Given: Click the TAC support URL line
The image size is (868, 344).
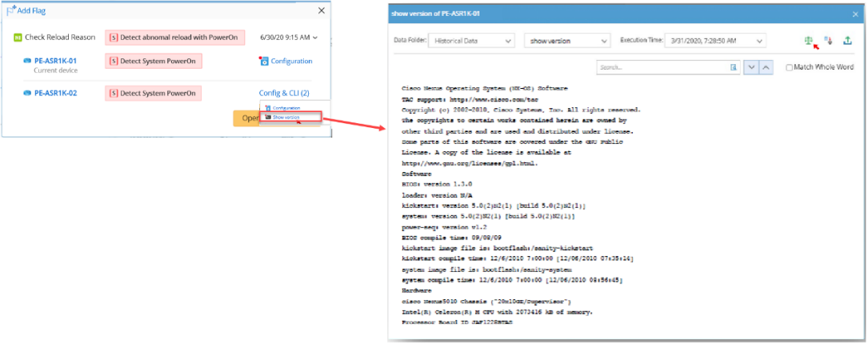Looking at the screenshot, I should click(470, 100).
